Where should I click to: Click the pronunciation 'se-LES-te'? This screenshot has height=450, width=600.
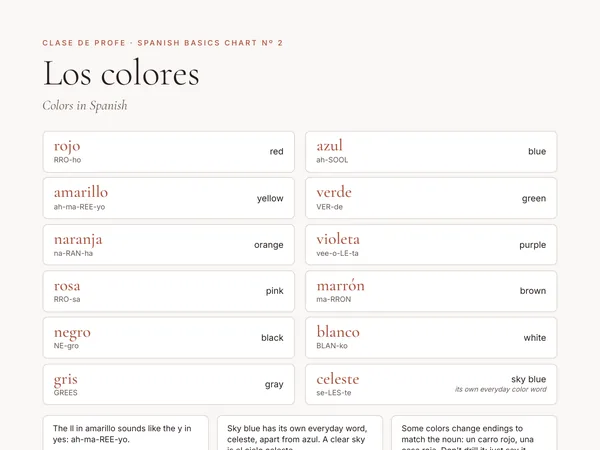(334, 393)
